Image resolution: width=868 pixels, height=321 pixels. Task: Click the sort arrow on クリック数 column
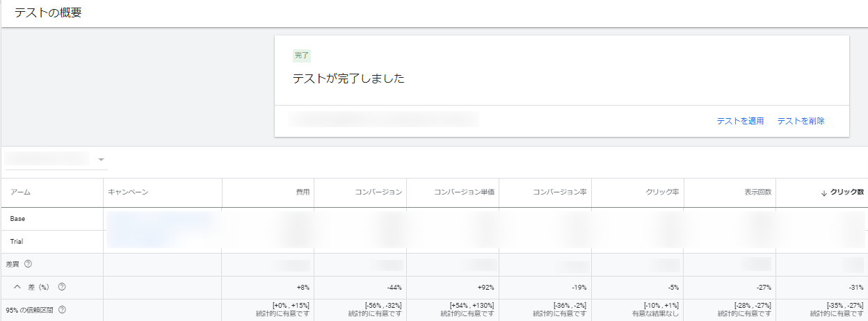point(824,192)
